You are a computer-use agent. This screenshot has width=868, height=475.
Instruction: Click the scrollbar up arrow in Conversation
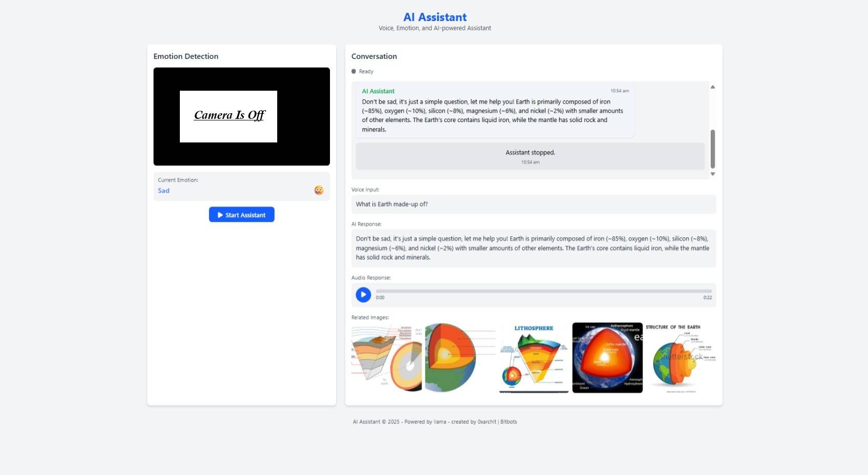pos(713,87)
